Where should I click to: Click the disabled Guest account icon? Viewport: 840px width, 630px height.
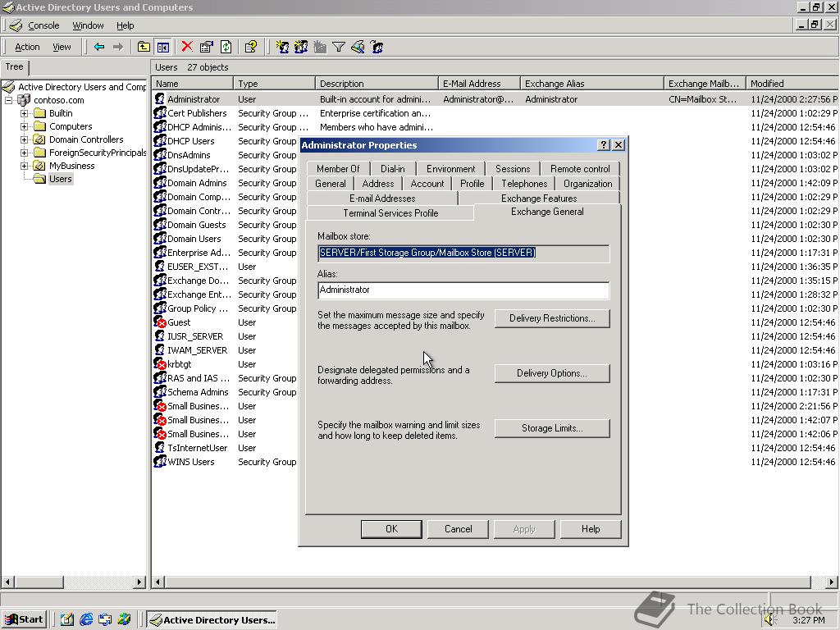160,322
